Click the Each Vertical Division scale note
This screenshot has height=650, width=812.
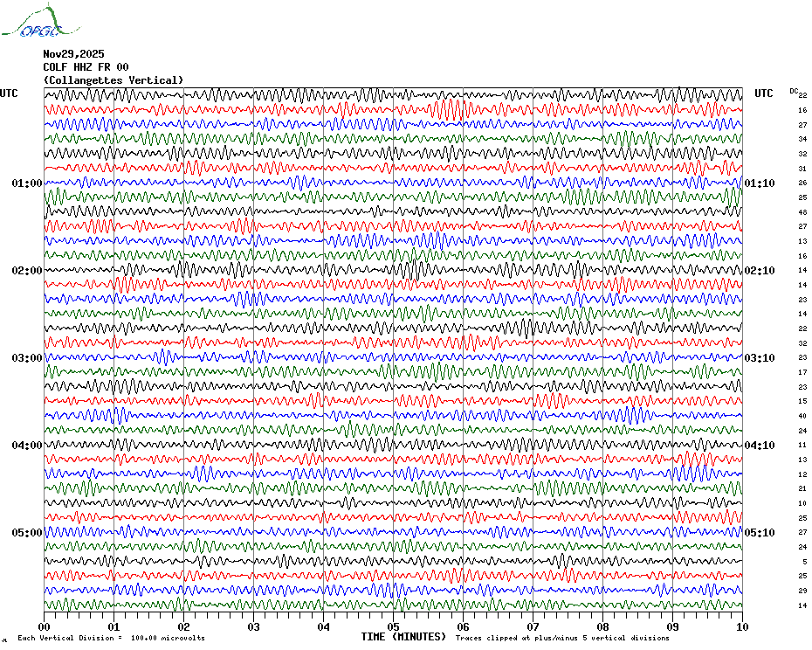click(x=112, y=638)
